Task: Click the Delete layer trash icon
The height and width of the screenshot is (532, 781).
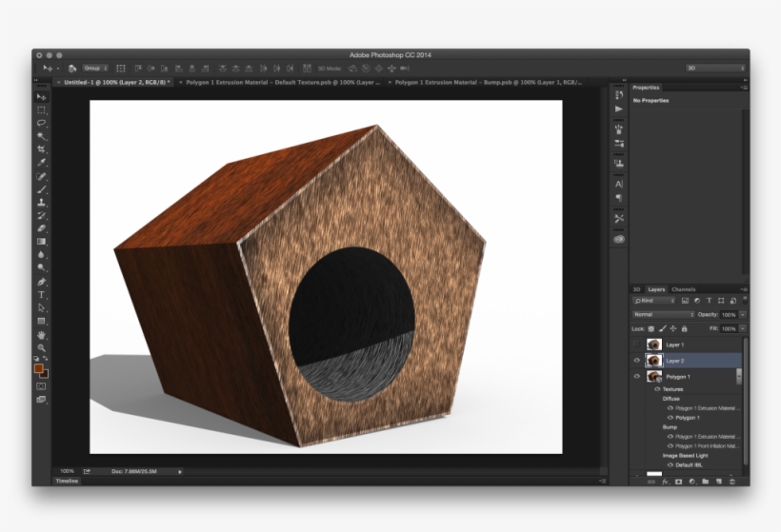Action: (x=731, y=482)
